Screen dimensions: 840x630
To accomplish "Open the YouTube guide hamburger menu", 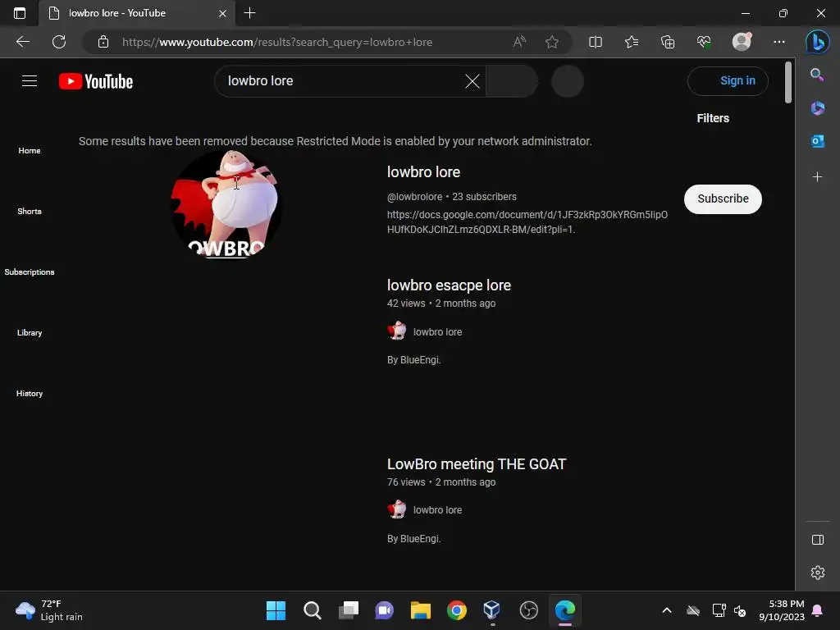I will coord(30,81).
